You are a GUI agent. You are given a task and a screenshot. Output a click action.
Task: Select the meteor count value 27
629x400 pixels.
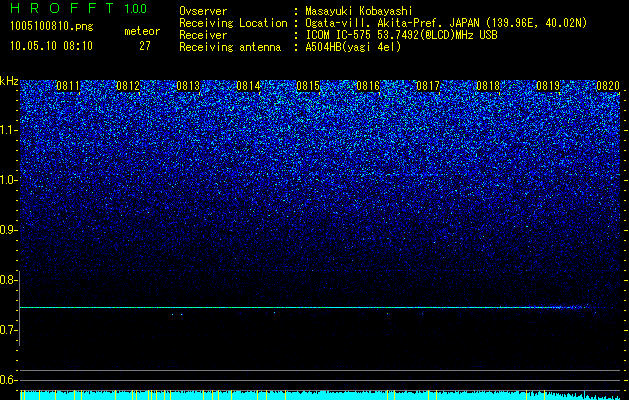[145, 46]
